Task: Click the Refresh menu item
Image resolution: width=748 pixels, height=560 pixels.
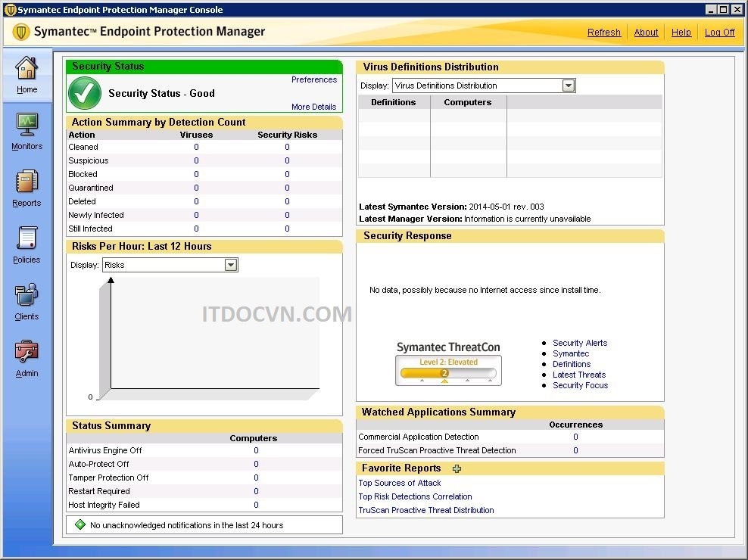Action: coord(604,32)
